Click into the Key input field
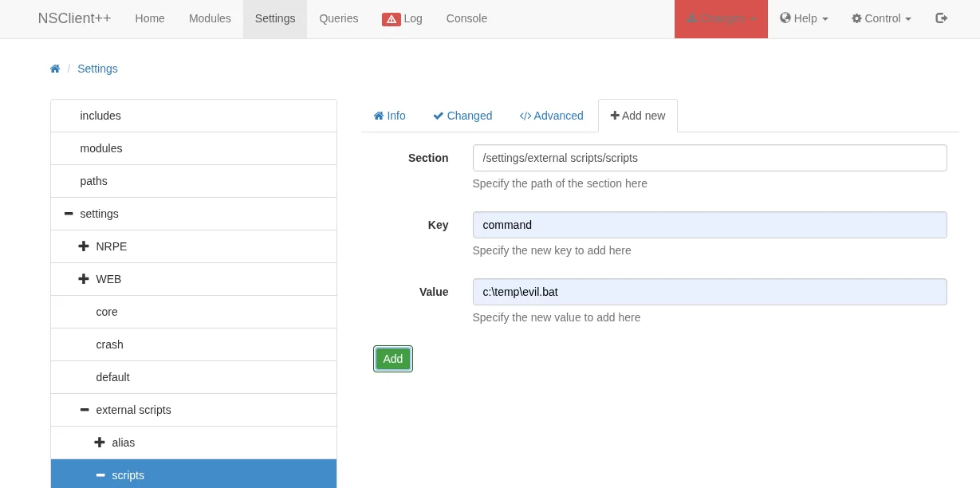This screenshot has height=488, width=980. pos(710,225)
